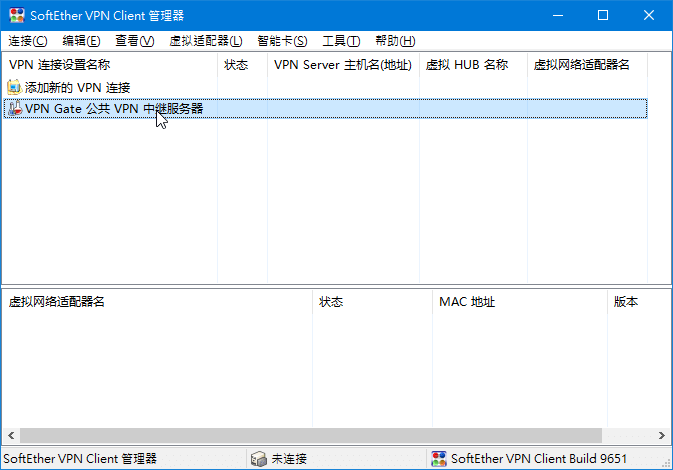The image size is (673, 470).
Task: Open the 连接(C) menu
Action: pyautogui.click(x=28, y=41)
